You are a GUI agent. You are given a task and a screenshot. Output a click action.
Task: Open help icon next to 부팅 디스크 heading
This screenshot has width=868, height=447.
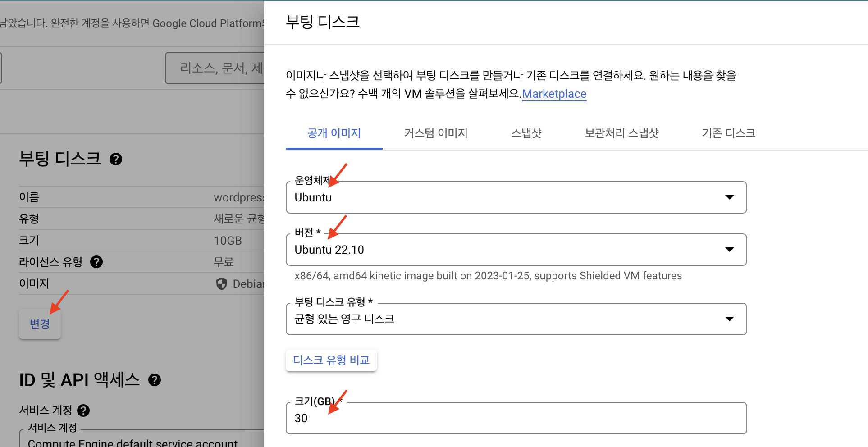click(116, 159)
